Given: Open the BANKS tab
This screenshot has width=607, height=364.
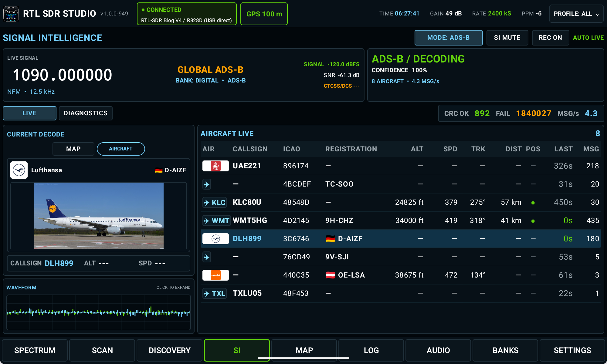Looking at the screenshot, I should (505, 350).
